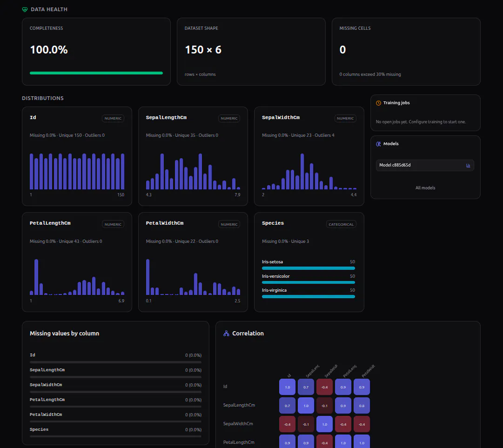The height and width of the screenshot is (448, 503).
Task: Click the SepalLengthCm correlation row label
Action: [239, 405]
